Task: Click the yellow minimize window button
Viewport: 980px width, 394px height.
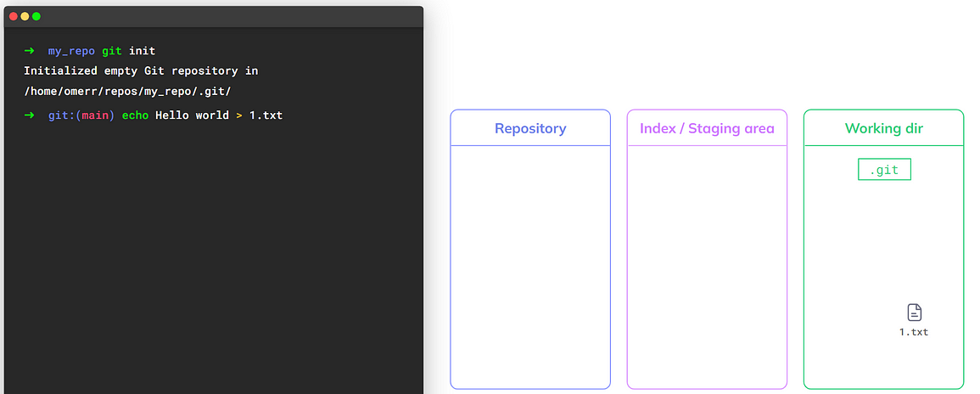Action: coord(25,16)
